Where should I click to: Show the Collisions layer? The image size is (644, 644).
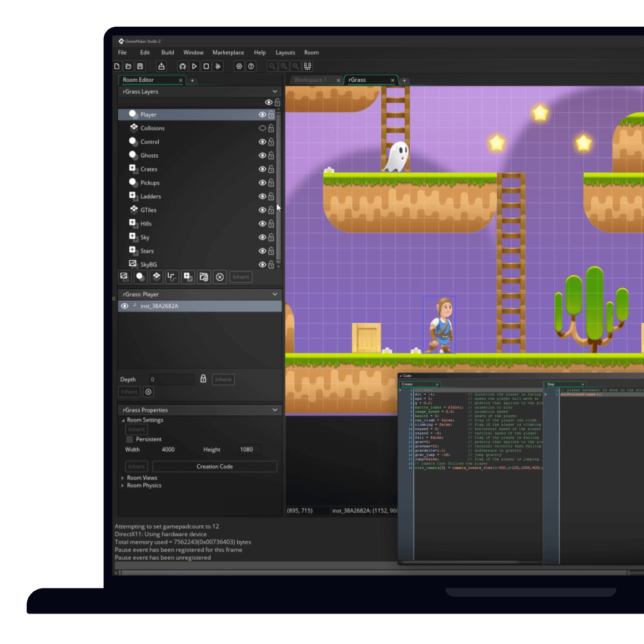tap(262, 128)
